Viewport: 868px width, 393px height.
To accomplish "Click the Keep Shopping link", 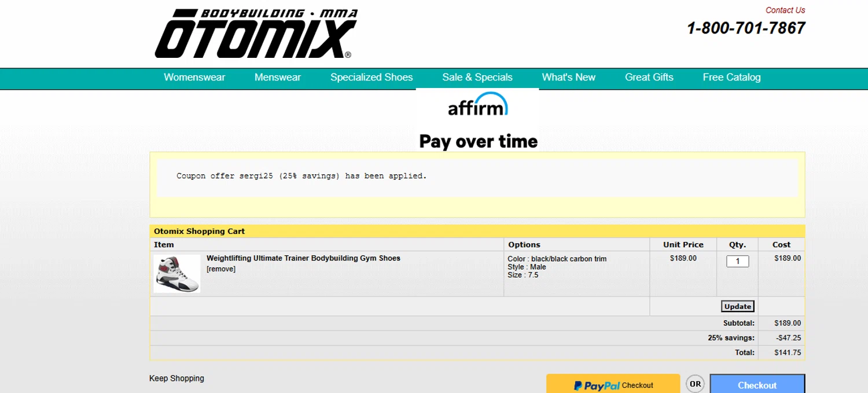I will 176,379.
